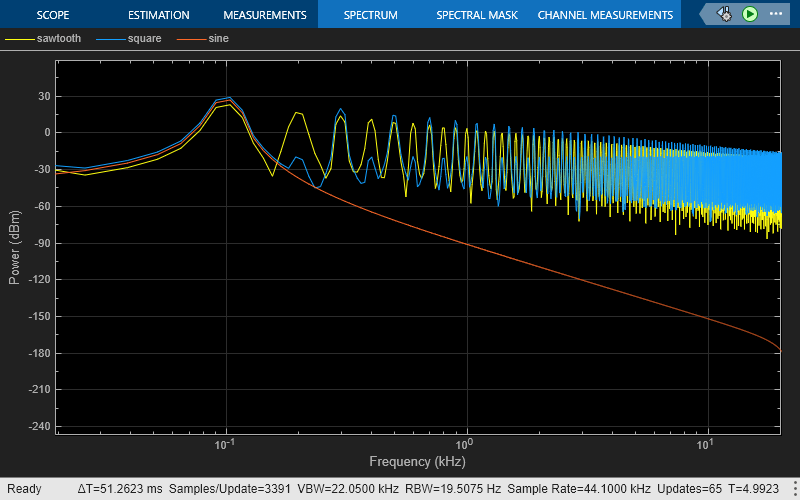Click the Frequency (kHz) x-axis label
The width and height of the screenshot is (800, 500).
[x=417, y=461]
